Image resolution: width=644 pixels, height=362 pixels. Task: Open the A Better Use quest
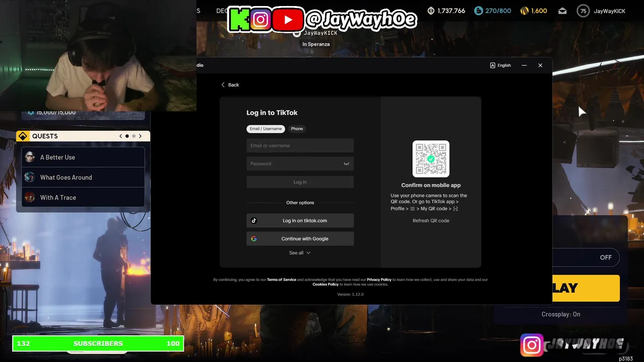[x=83, y=157]
